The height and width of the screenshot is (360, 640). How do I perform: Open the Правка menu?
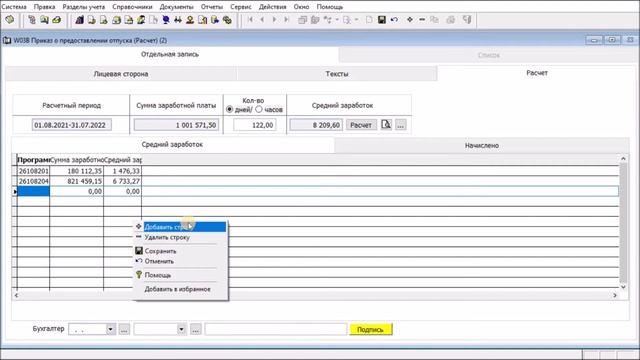tap(44, 7)
